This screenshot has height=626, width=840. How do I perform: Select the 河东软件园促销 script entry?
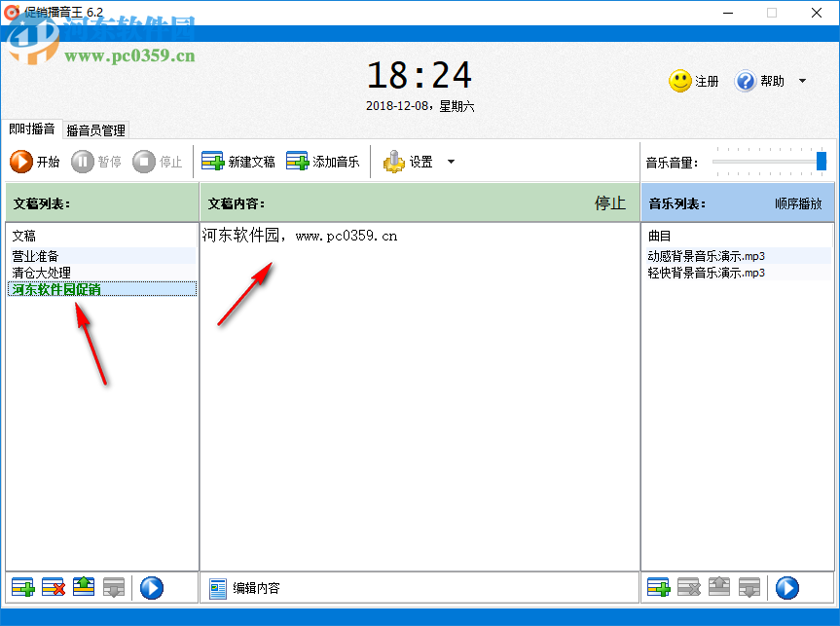pos(55,289)
